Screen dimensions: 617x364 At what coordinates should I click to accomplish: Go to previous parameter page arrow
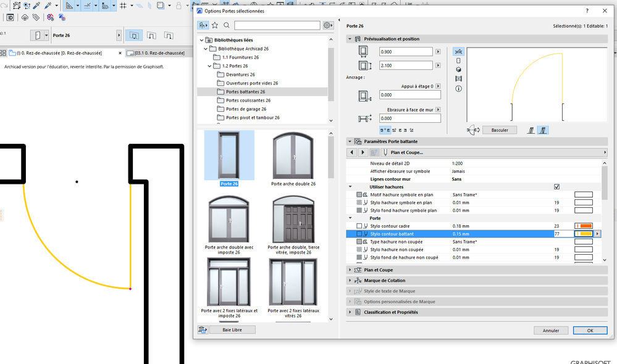point(352,152)
